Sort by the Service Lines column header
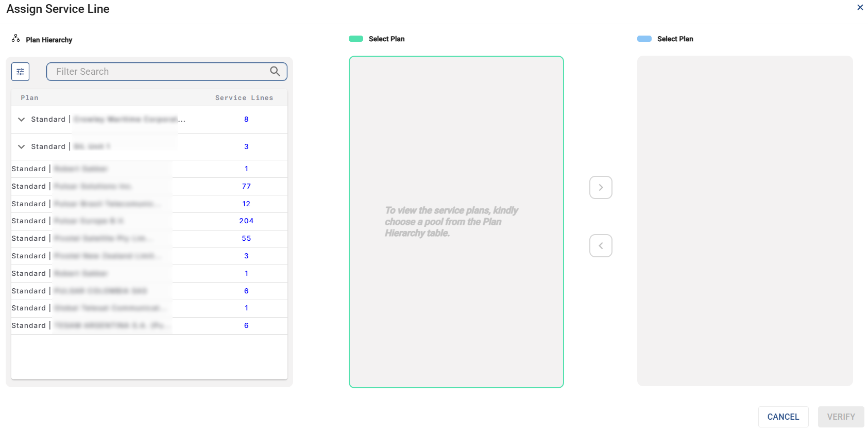The image size is (868, 429). point(244,98)
